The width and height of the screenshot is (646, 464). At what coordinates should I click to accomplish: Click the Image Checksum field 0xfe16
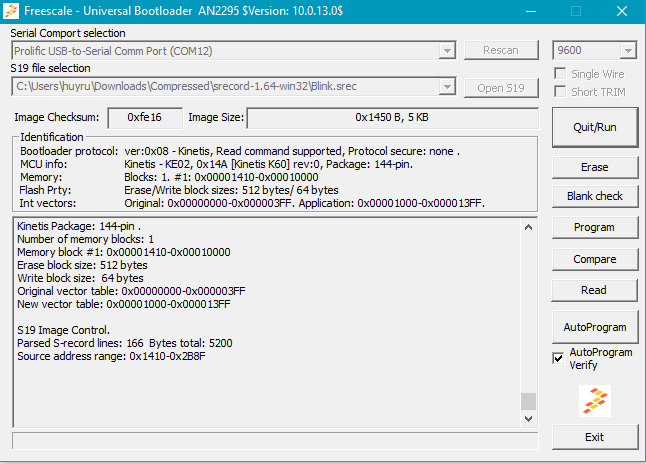pyautogui.click(x=145, y=117)
